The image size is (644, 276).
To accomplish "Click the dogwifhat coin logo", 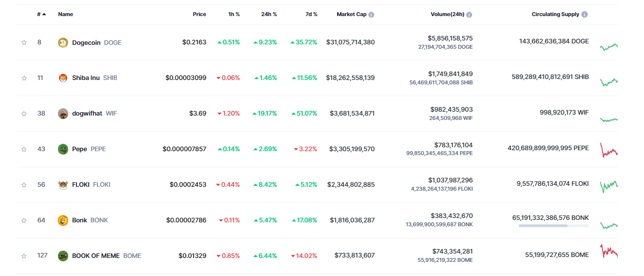I will point(63,114).
